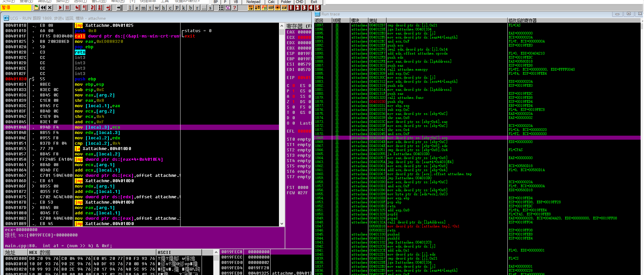
Task: Open the log window with 'l' button
Action: [x=130, y=7]
